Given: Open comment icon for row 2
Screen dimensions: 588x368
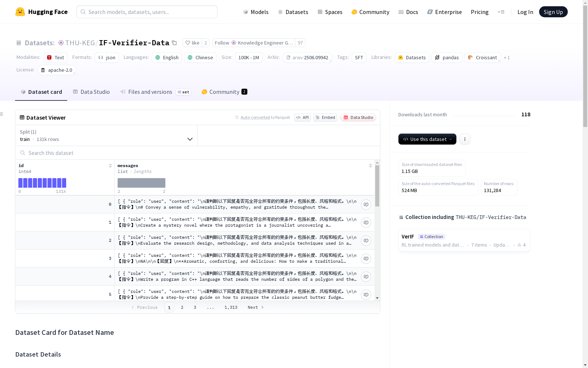Looking at the screenshot, I should pos(366,241).
